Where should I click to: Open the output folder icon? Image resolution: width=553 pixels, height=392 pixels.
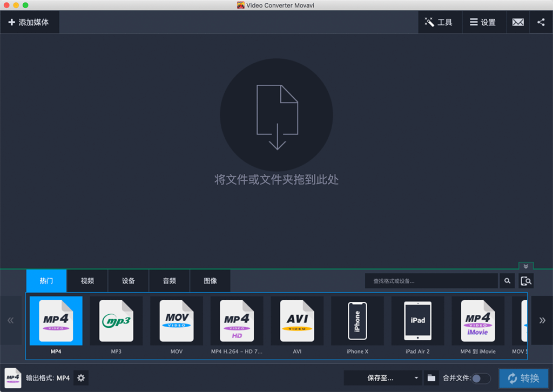point(431,378)
